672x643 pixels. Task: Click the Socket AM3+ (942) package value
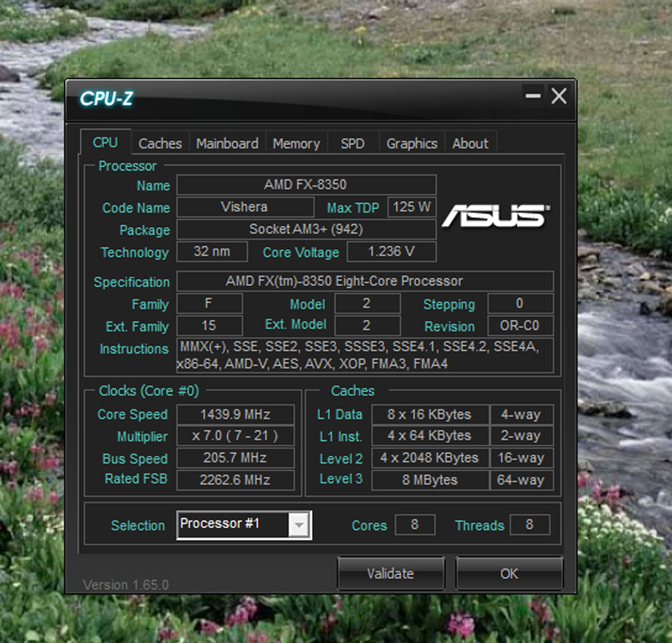click(307, 229)
